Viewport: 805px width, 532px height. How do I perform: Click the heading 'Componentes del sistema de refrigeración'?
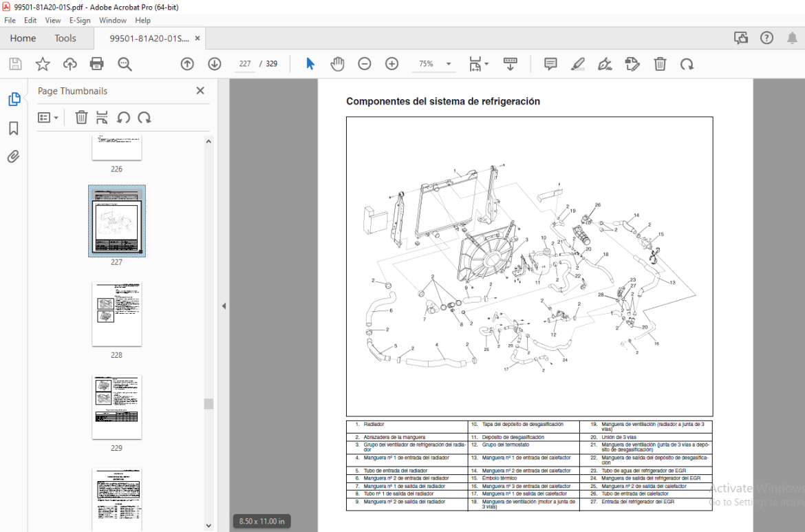click(x=443, y=101)
